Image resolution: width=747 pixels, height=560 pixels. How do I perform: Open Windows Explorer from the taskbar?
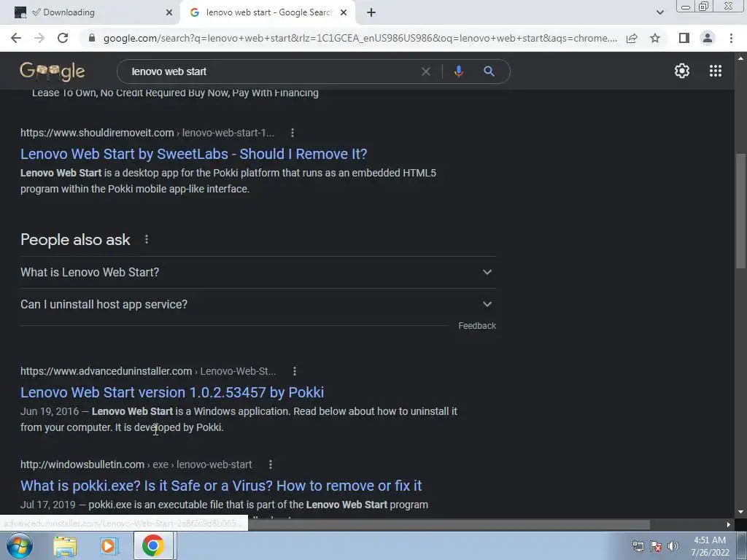coord(64,545)
